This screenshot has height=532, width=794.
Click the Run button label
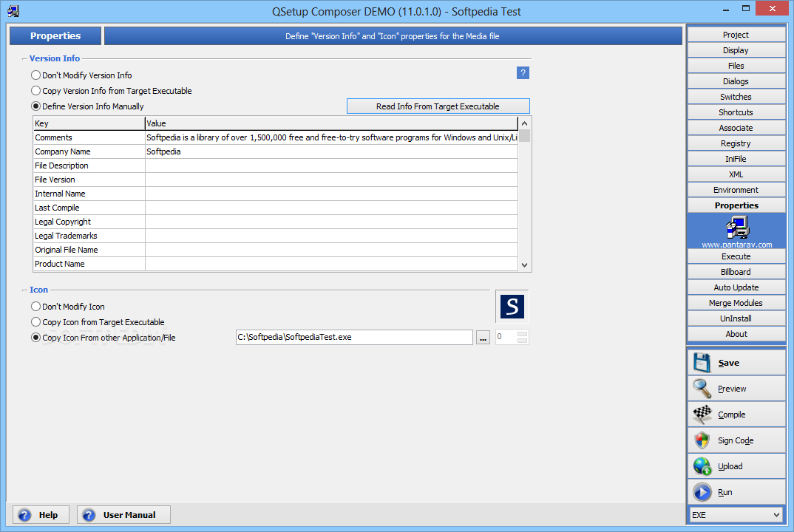pyautogui.click(x=725, y=492)
